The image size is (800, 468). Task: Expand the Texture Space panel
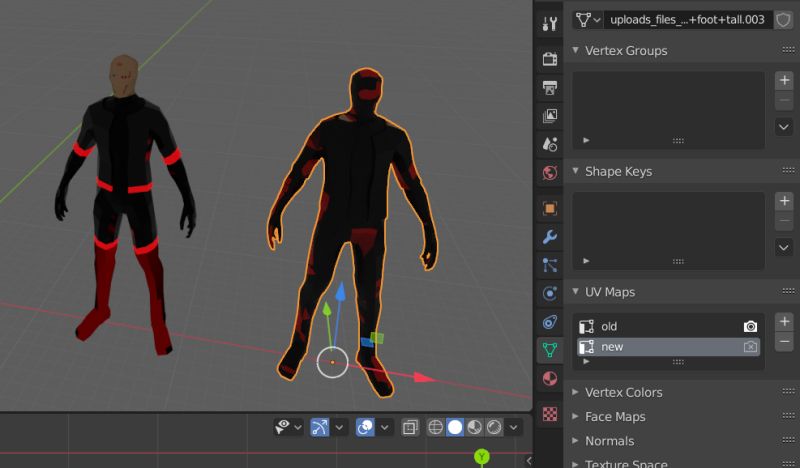(576, 463)
